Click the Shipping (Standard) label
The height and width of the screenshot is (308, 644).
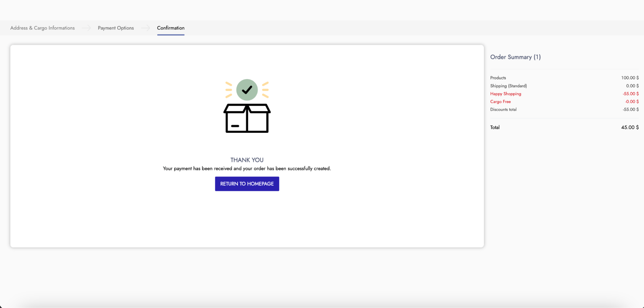point(508,86)
